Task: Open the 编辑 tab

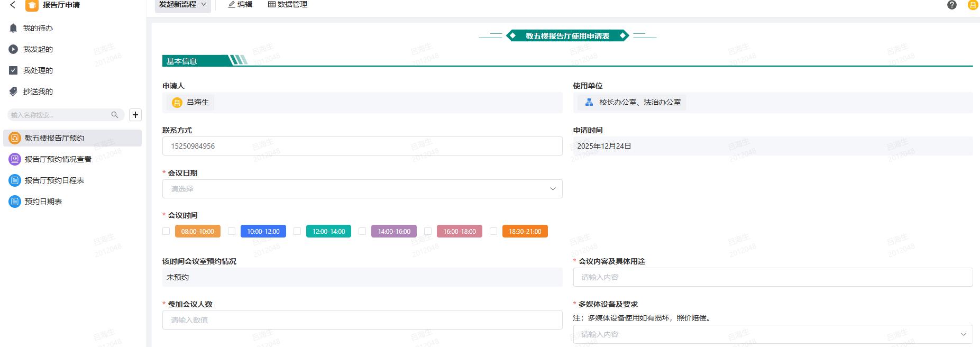Action: pos(240,5)
